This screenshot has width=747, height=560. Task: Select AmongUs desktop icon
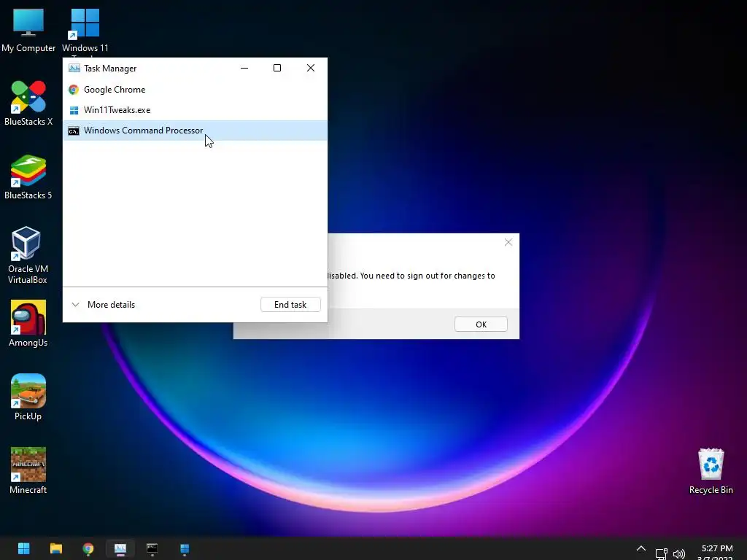click(x=28, y=324)
